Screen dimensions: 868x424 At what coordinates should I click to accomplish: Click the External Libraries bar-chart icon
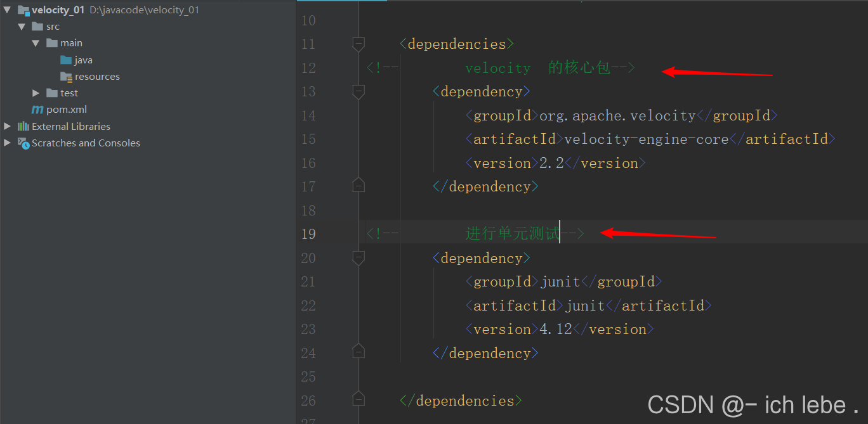click(x=23, y=126)
